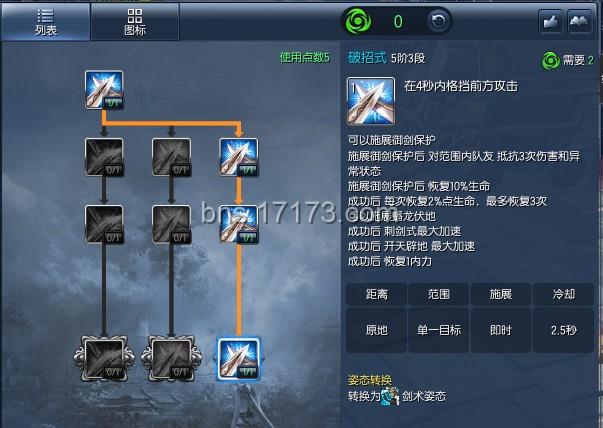
Task: Select the locked second-tier node in middle branch
Action: tap(172, 157)
